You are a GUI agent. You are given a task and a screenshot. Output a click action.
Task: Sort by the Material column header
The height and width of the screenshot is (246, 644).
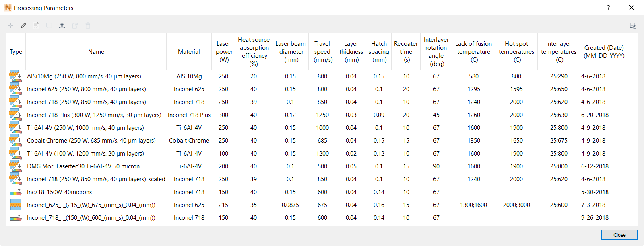[189, 52]
